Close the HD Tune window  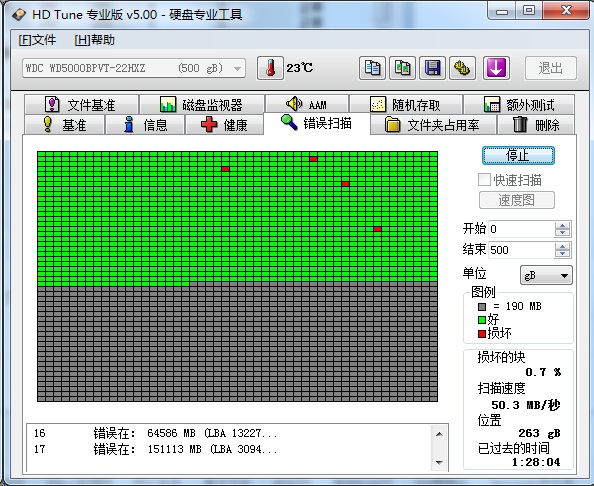coord(566,11)
